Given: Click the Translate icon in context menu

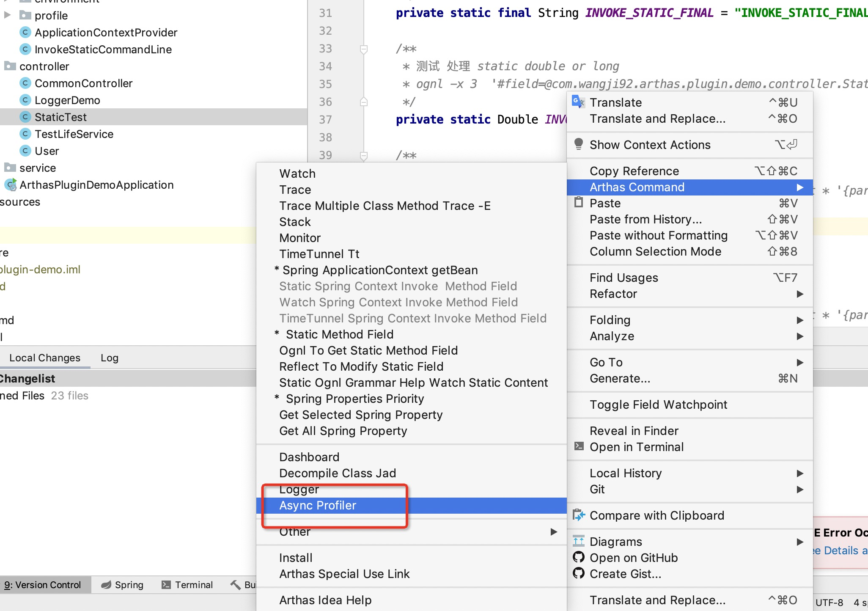Looking at the screenshot, I should (x=578, y=102).
